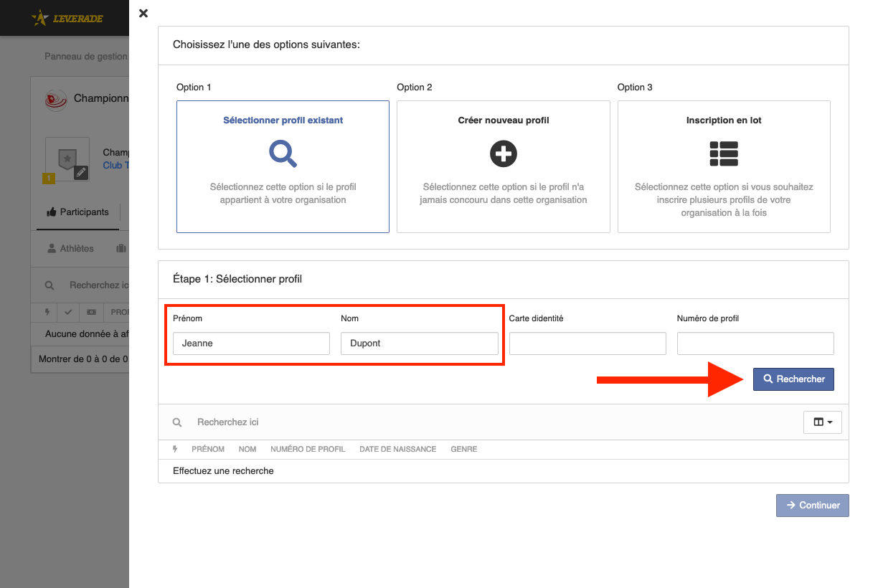Click the Carte didentité input field
The image size is (878, 588).
pos(587,343)
